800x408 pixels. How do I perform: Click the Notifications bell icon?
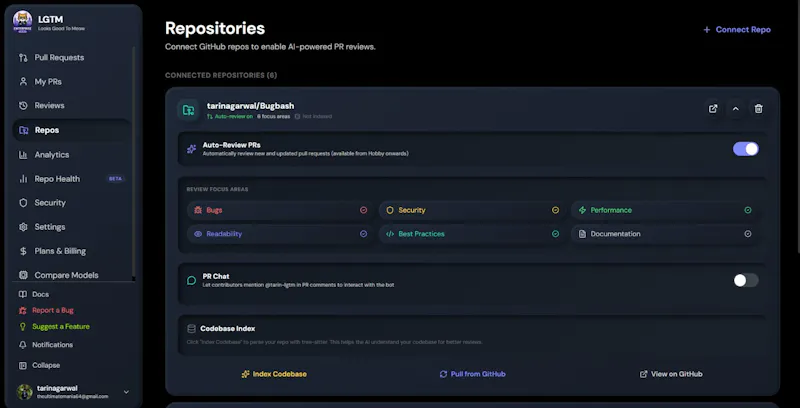(x=22, y=345)
